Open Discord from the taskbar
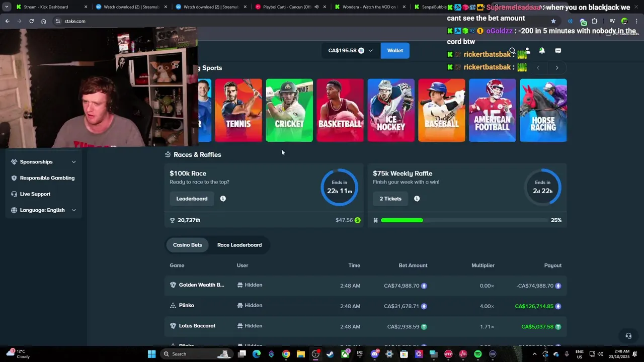The height and width of the screenshot is (362, 644). point(374,354)
